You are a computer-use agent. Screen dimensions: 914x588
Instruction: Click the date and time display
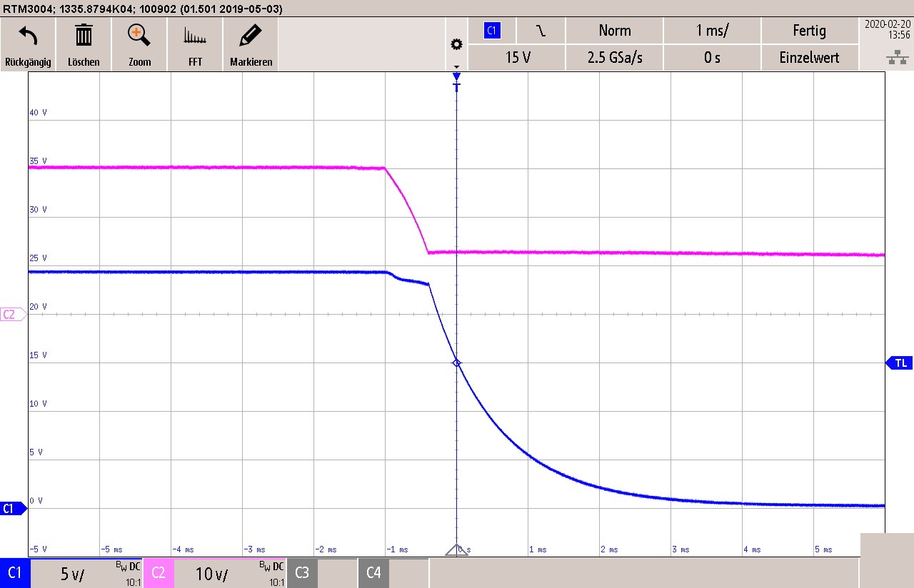click(886, 29)
